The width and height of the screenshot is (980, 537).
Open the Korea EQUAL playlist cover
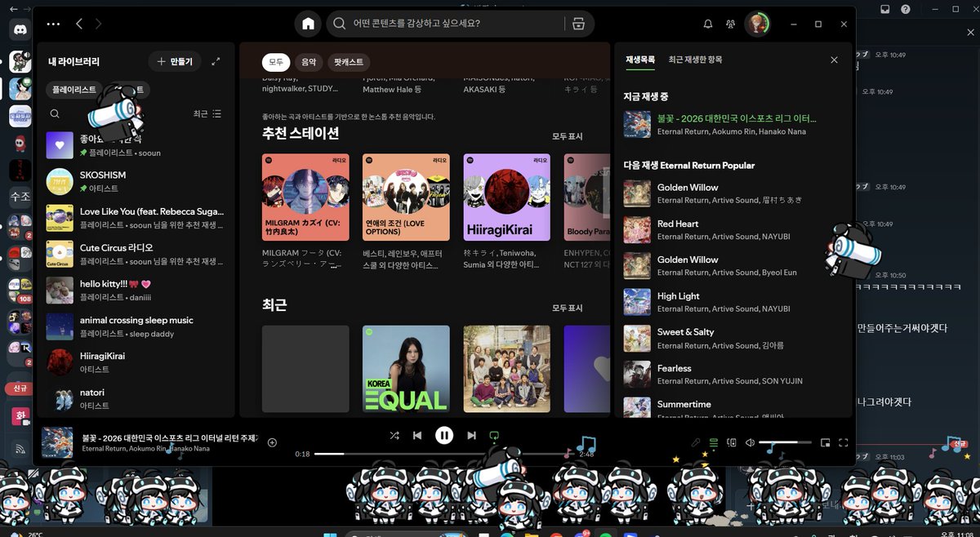pos(406,368)
